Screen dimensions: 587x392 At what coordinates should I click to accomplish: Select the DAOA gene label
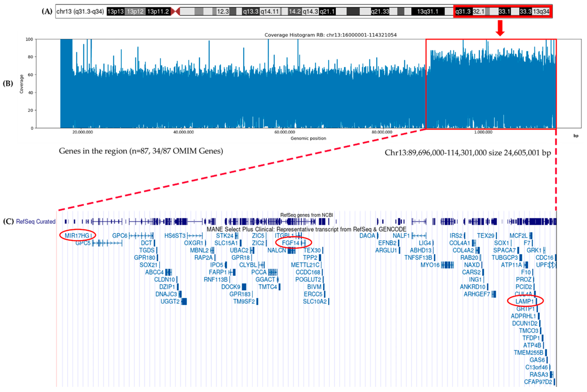pos(367,236)
